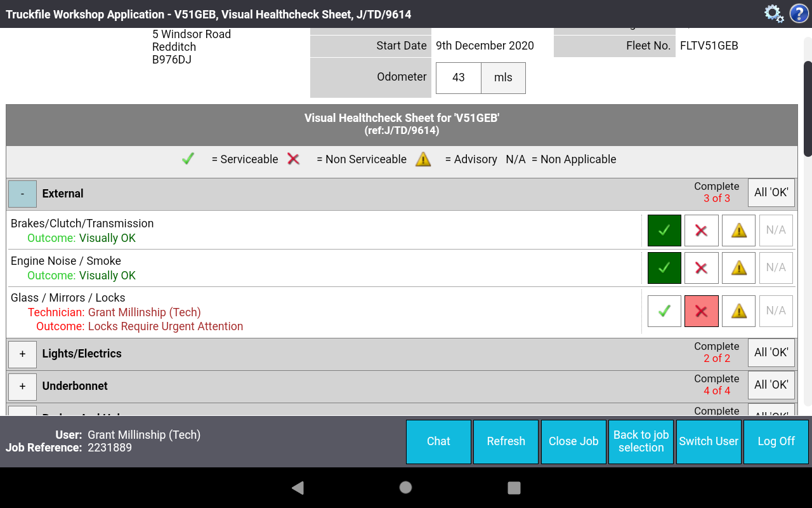This screenshot has height=508, width=812.
Task: Click the Fleet No. value FLTV51GEB
Action: pyautogui.click(x=709, y=46)
